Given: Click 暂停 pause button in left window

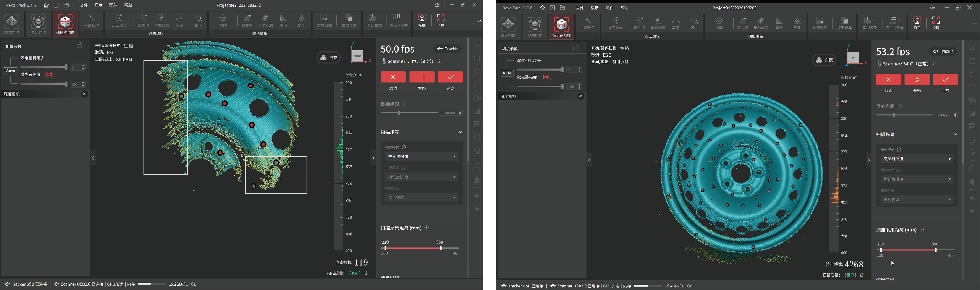Looking at the screenshot, I should click(x=421, y=77).
